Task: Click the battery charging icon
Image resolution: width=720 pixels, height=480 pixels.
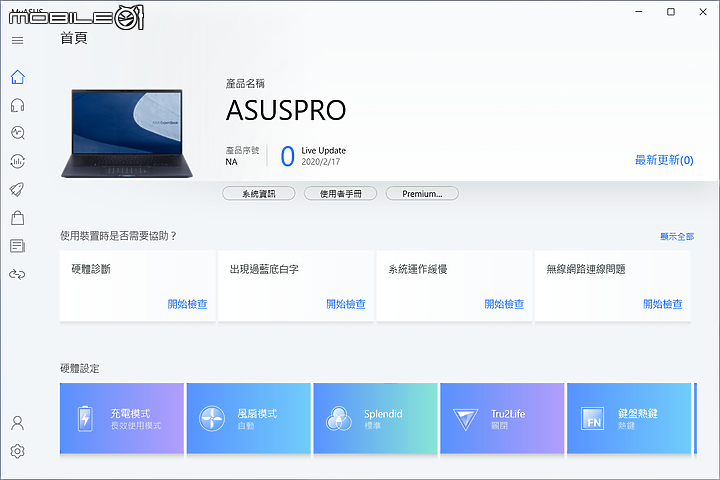Action: coord(85,418)
